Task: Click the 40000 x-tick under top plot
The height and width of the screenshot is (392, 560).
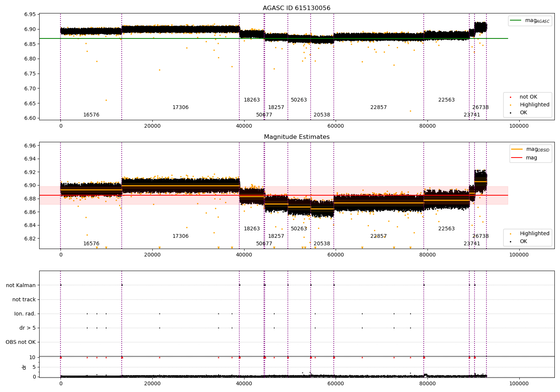Action: (244, 126)
